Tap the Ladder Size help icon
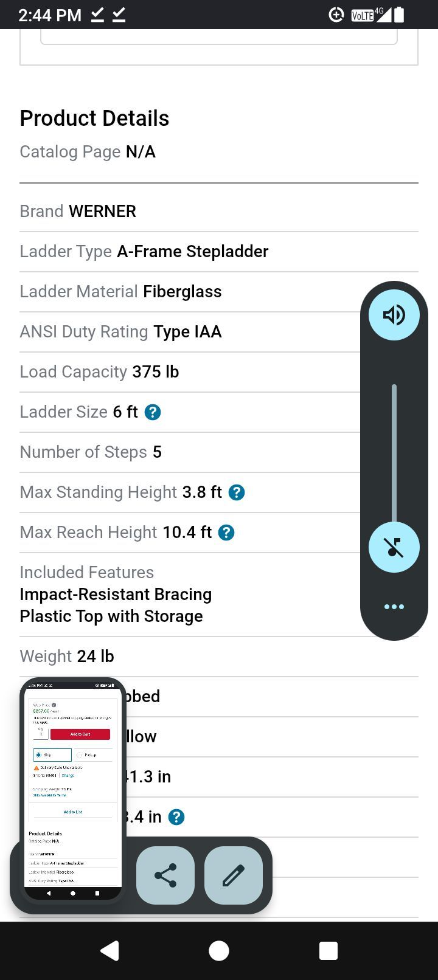438x980 pixels. pos(153,412)
